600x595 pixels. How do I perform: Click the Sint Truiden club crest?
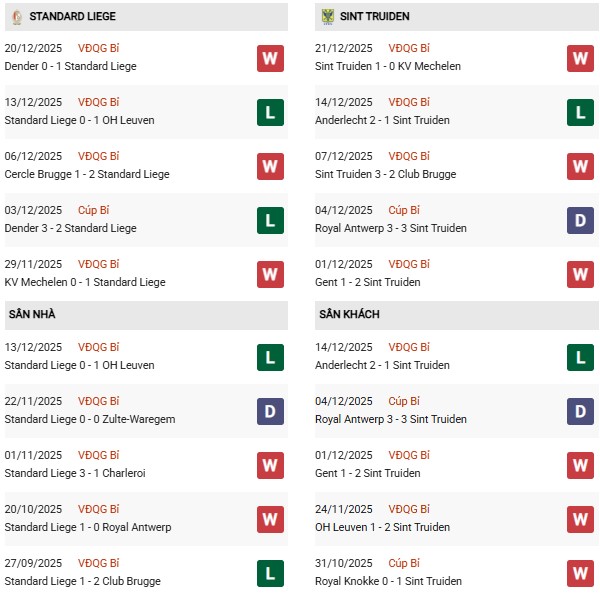pos(328,17)
